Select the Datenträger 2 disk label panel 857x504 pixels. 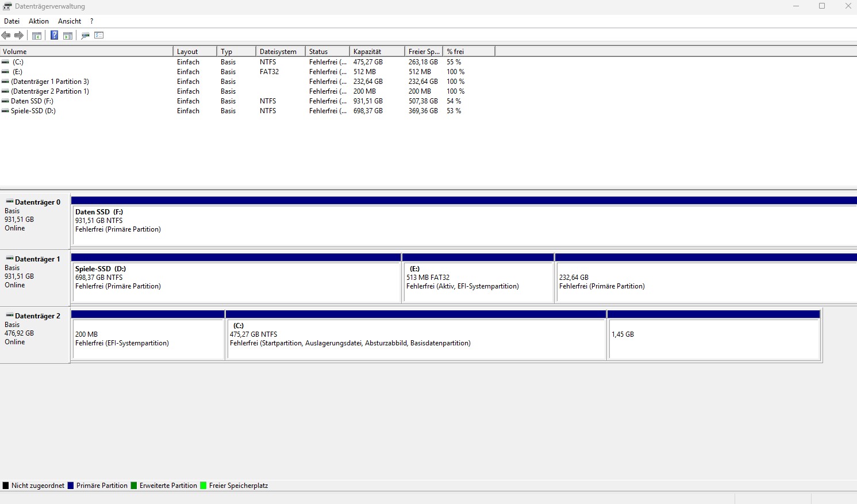[35, 335]
